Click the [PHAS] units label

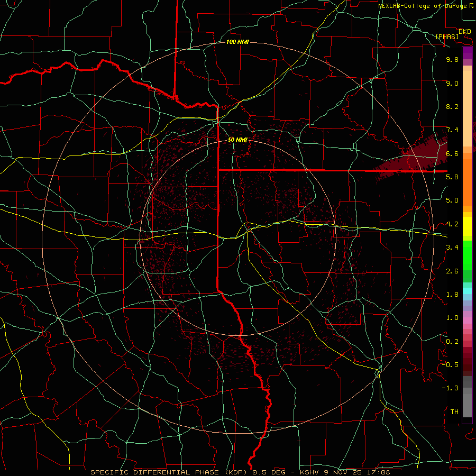pos(447,37)
